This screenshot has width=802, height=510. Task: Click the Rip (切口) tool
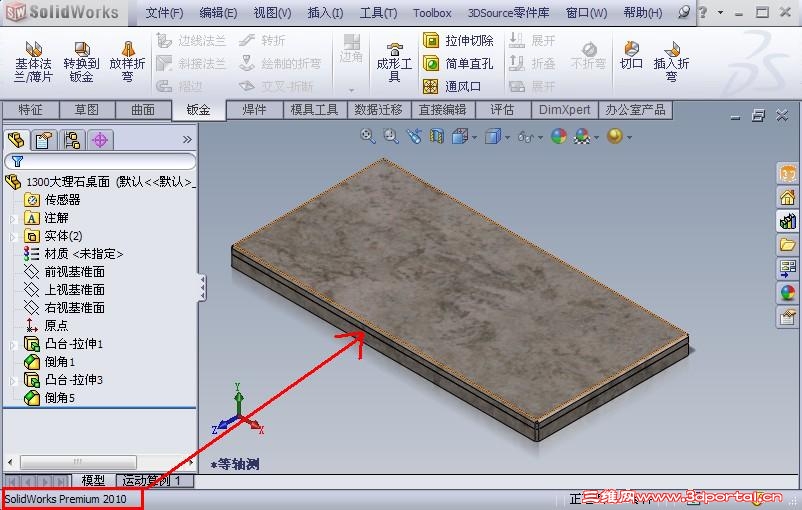pyautogui.click(x=631, y=55)
